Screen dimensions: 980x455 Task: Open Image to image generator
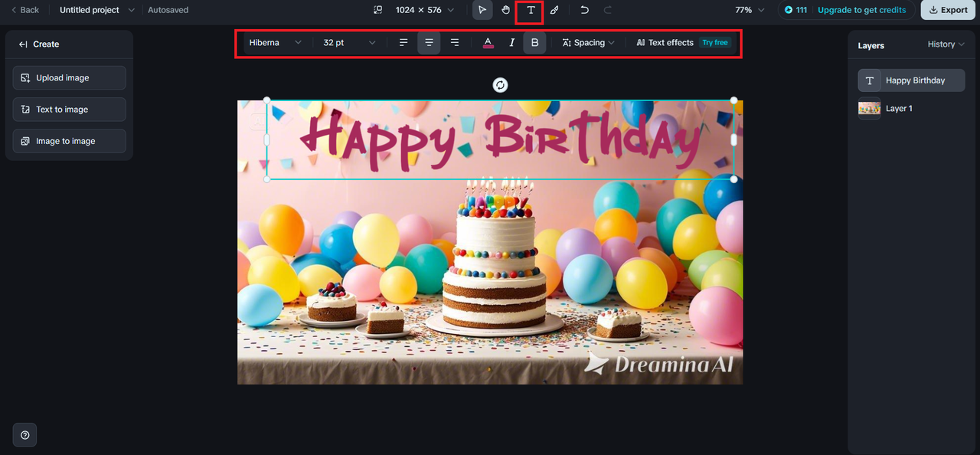(69, 141)
